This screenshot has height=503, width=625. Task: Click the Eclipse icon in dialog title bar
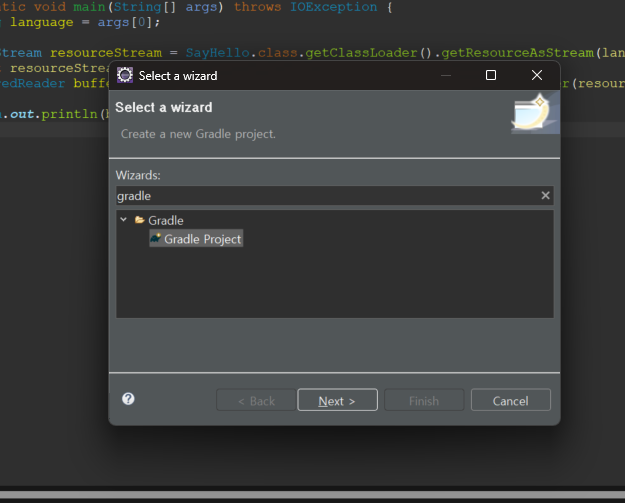pos(125,75)
